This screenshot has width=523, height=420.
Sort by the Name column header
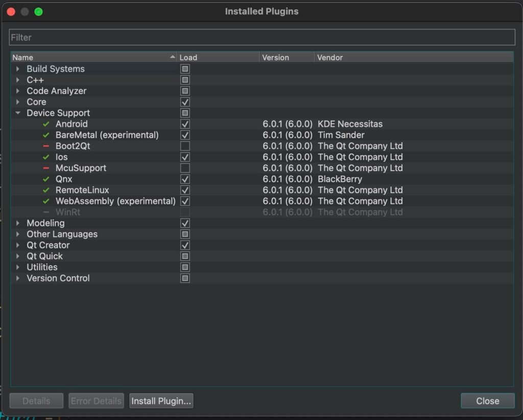click(94, 57)
